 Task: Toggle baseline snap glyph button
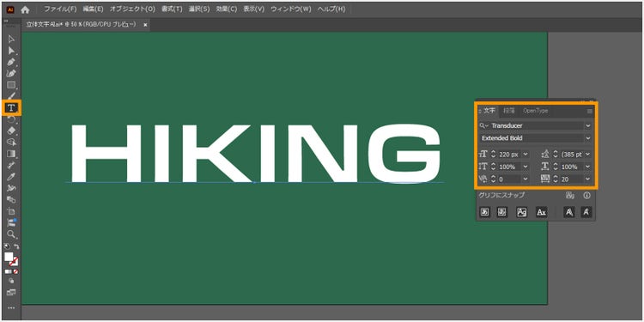click(485, 212)
